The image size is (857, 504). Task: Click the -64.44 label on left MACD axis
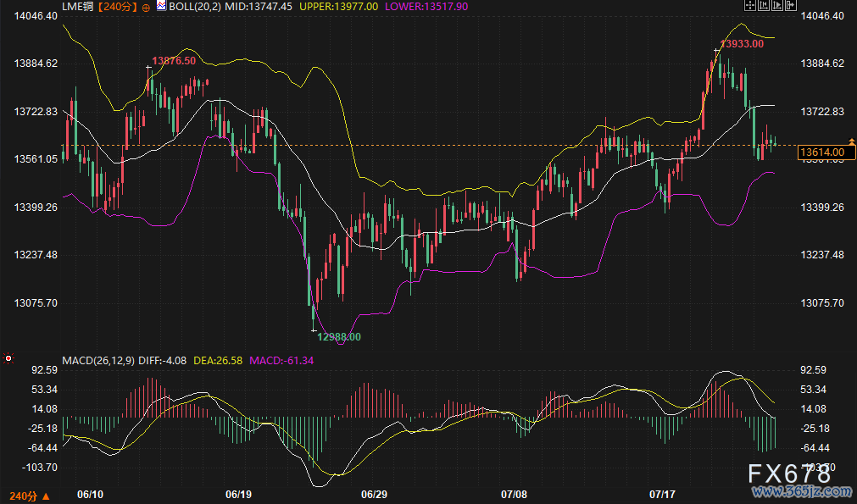(42, 448)
